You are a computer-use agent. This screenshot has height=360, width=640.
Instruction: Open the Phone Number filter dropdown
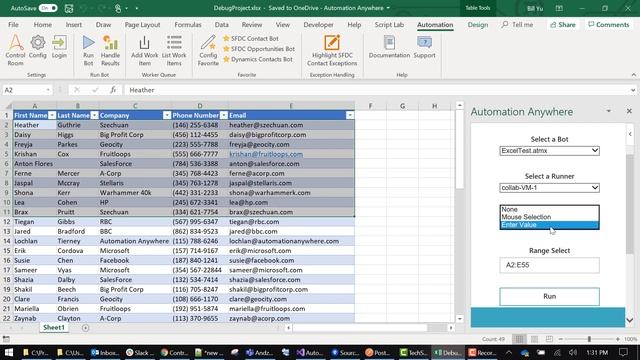coord(223,116)
